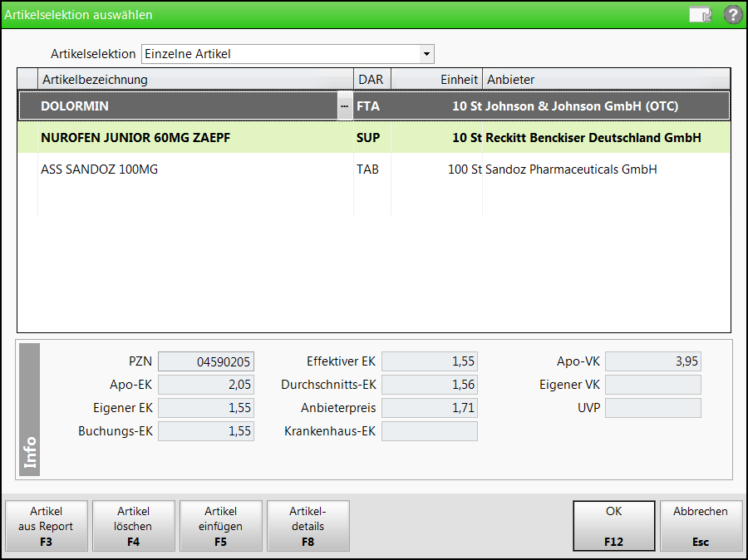The width and height of the screenshot is (748, 560).
Task: Confirm with the OK F12 button
Action: [x=614, y=526]
